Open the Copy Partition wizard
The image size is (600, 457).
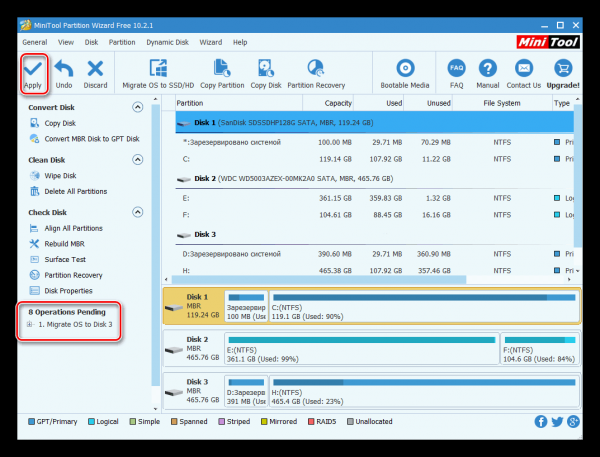[x=222, y=74]
